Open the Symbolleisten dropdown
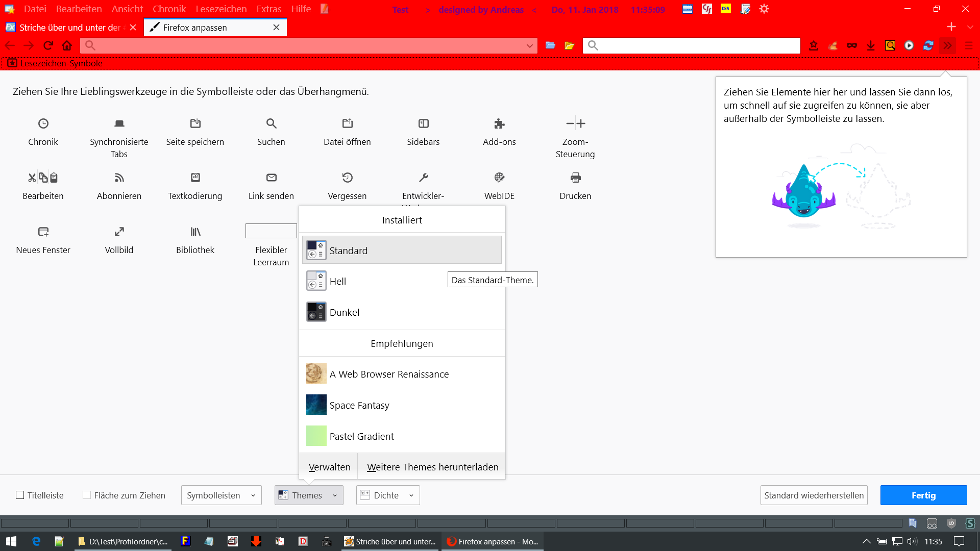The width and height of the screenshot is (980, 551). pyautogui.click(x=221, y=495)
